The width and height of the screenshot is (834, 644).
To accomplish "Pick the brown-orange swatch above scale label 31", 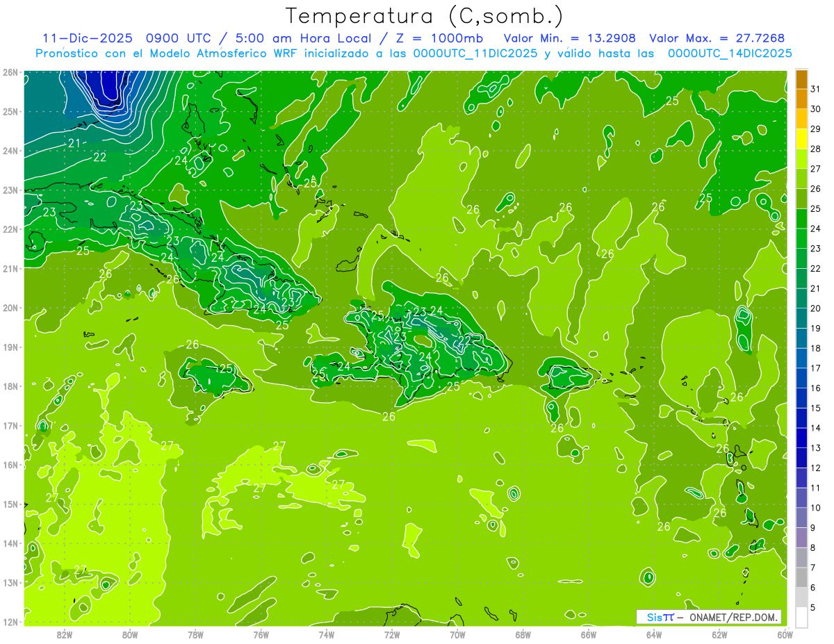I will [x=801, y=79].
